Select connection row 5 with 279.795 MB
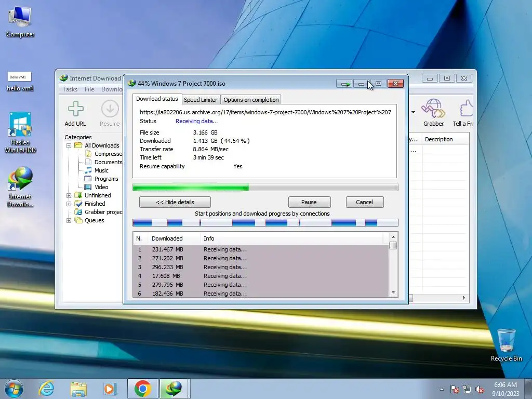Image resolution: width=532 pixels, height=399 pixels. (x=261, y=285)
